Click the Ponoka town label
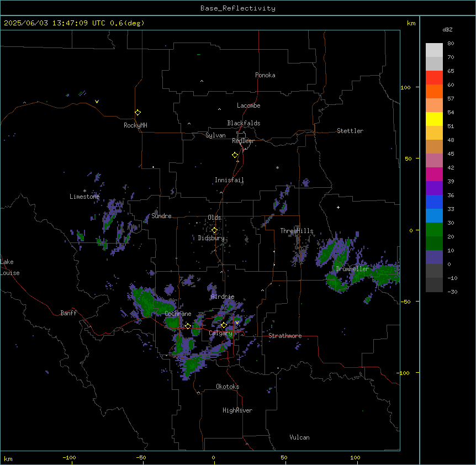The image size is (476, 465). [265, 75]
